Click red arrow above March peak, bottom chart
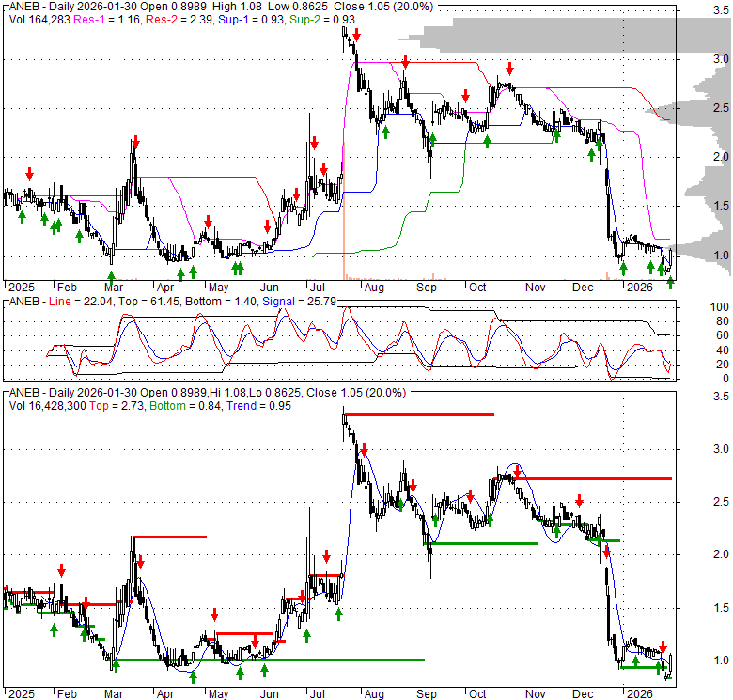This screenshot has width=733, height=700. [x=140, y=562]
